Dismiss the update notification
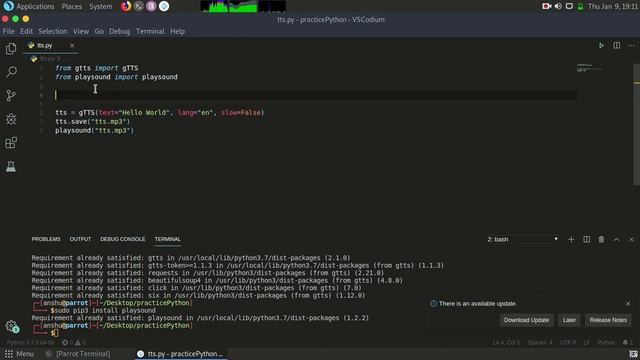Screen dimensions: 640x360 (x=628, y=304)
